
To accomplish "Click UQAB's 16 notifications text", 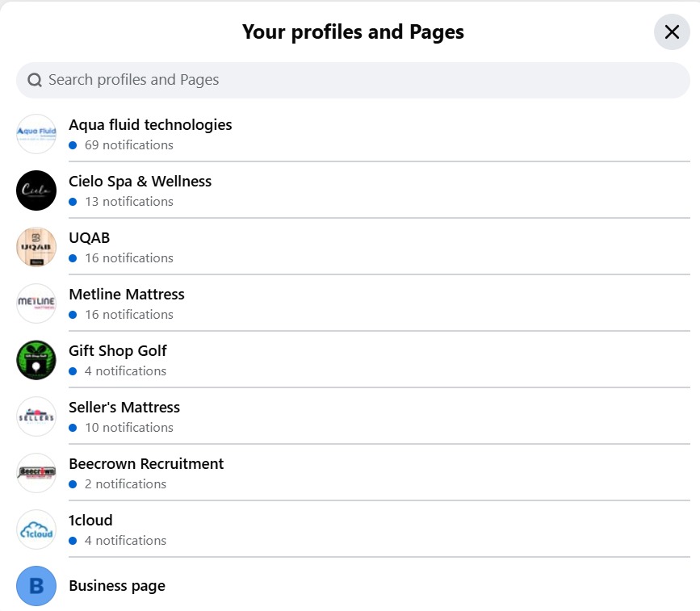I will [129, 258].
